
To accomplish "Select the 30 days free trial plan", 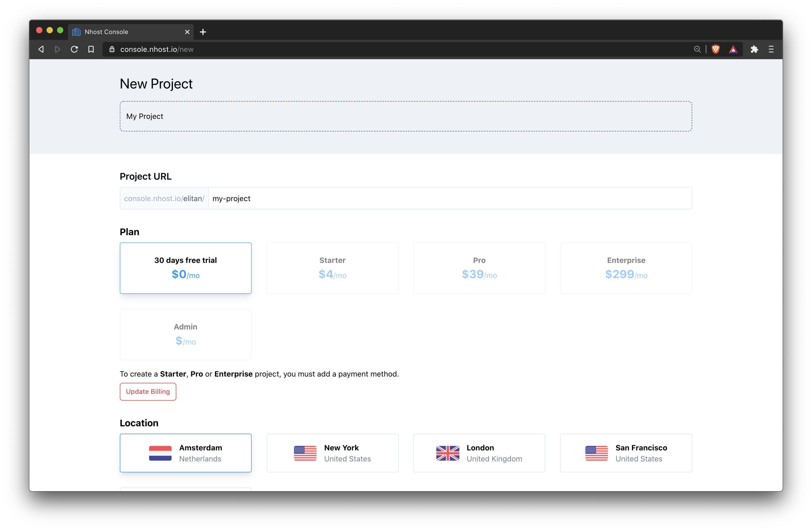I will coord(185,268).
